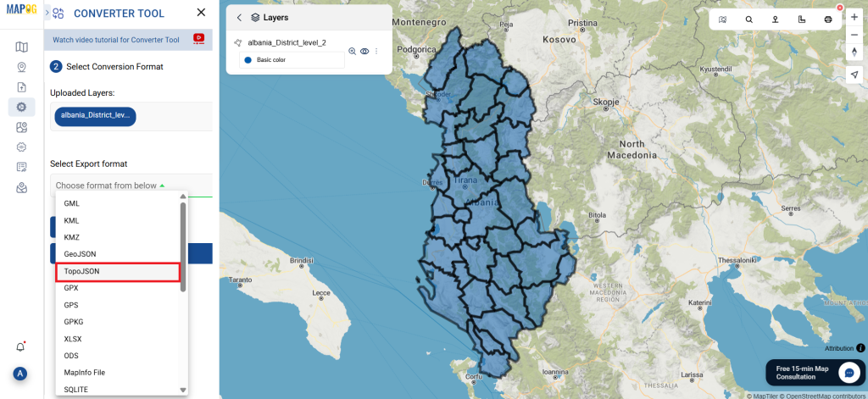This screenshot has height=399, width=868.
Task: Open the notifications bell
Action: pos(20,347)
